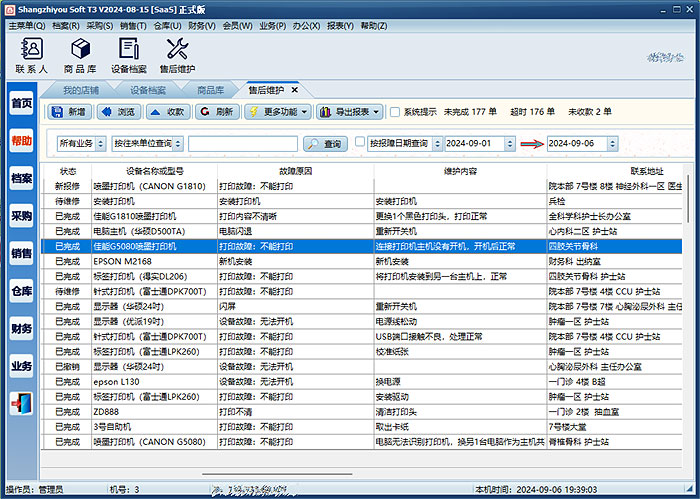Toggle the date query checkbox
Viewport: 700px width, 499px height.
tap(360, 142)
